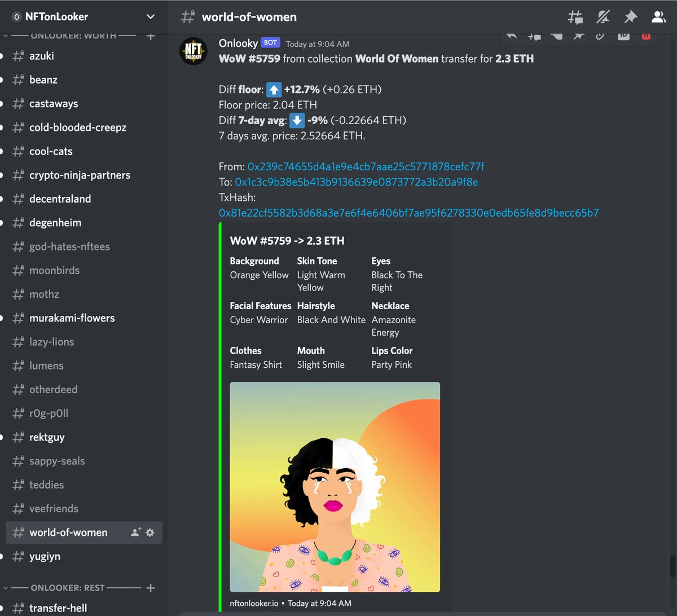This screenshot has height=616, width=677.
Task: Open the To wallet address link
Action: [x=357, y=182]
